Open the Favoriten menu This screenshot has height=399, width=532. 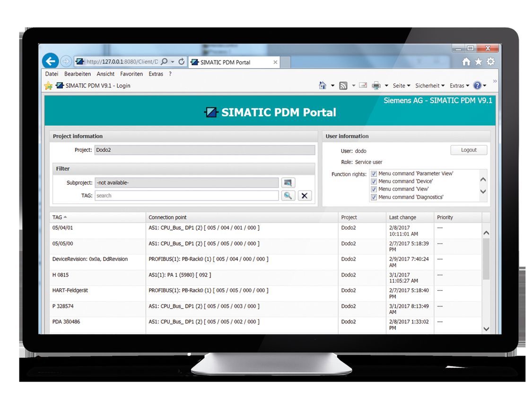(131, 74)
